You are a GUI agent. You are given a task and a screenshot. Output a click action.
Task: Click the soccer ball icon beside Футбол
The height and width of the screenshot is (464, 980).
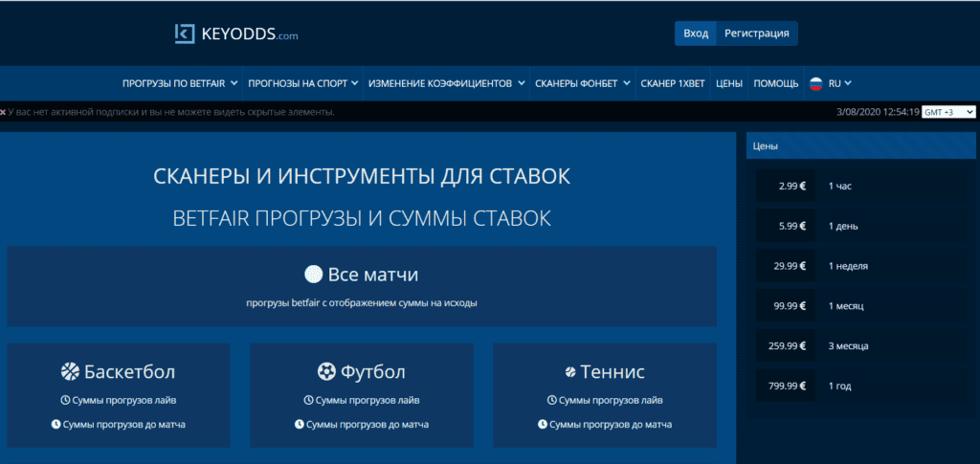327,372
